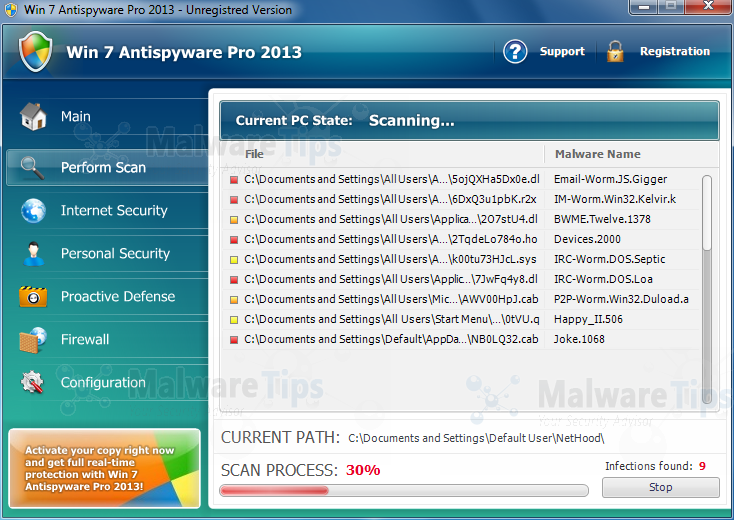Click malware name IM-Worm.Win32.Kelvir.k
The width and height of the screenshot is (734, 520).
coord(615,199)
